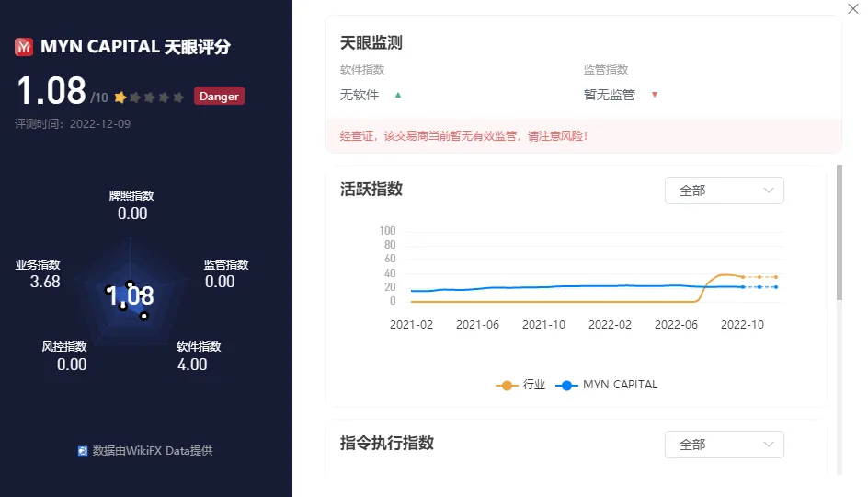Open the 活跃指数 全部 dropdown
868x497 pixels.
click(x=724, y=191)
